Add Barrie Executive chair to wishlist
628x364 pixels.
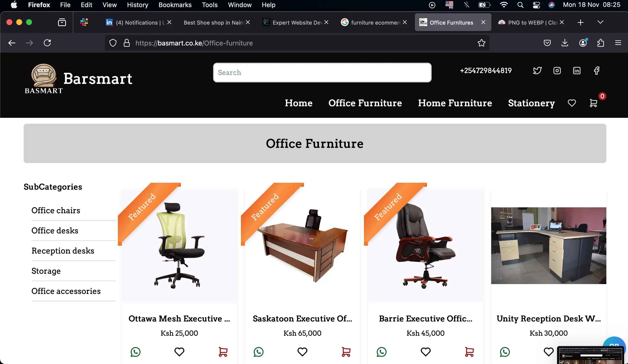tap(425, 352)
